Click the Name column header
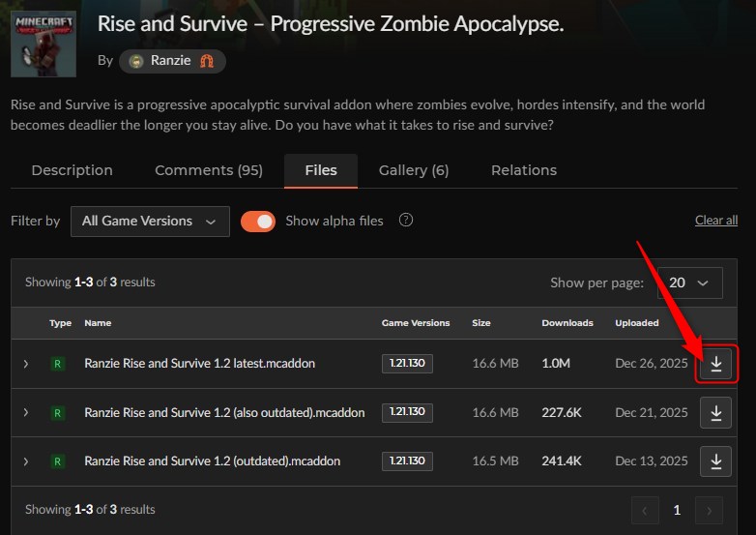756x535 pixels. point(98,323)
